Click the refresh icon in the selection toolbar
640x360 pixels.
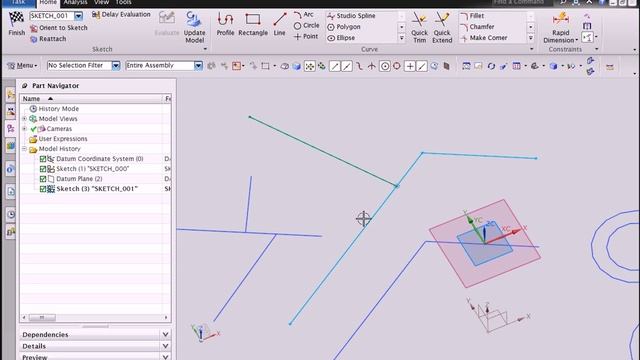(491, 66)
